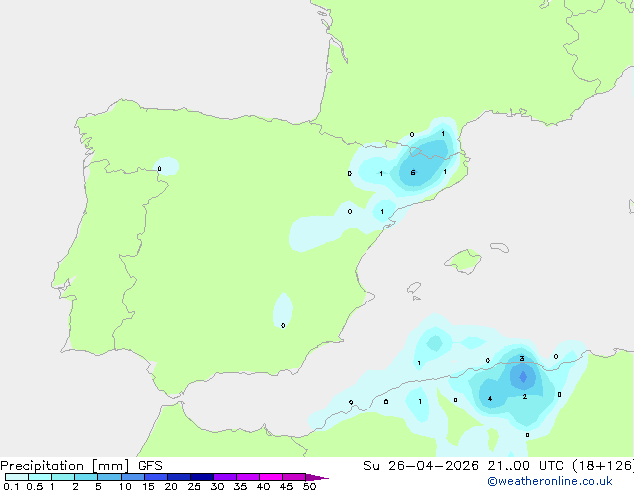Select the 25–30 mm dark blue legend swatch
634x490 pixels.
(202, 477)
